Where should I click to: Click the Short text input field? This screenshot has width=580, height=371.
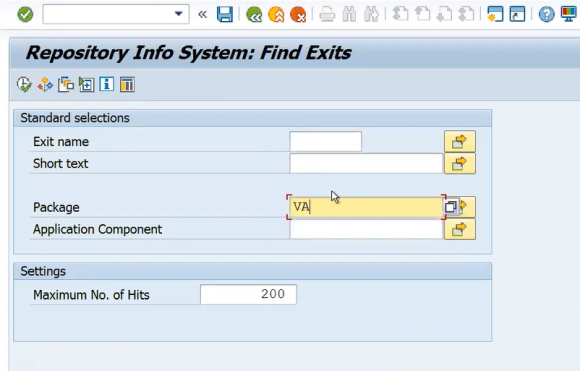click(x=366, y=163)
